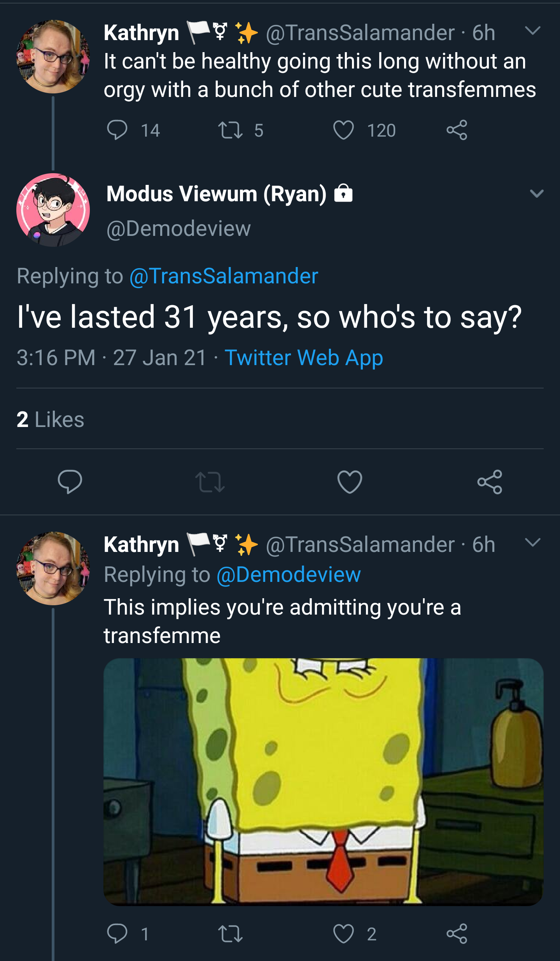Viewport: 560px width, 961px height.
Task: Share Kathryn's top tweet
Action: coord(457,130)
